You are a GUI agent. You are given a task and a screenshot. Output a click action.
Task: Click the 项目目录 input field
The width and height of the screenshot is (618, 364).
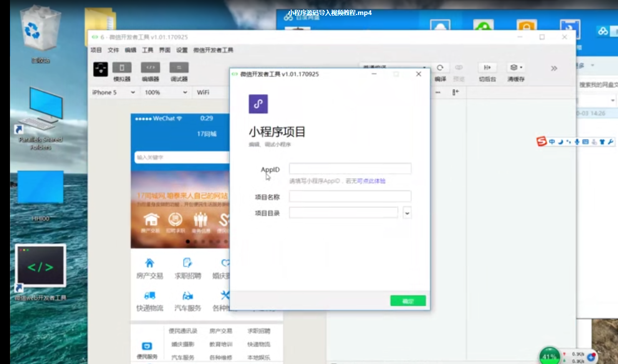coord(344,212)
